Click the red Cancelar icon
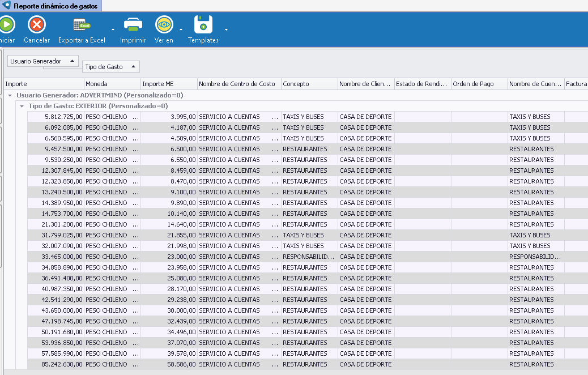 tap(37, 25)
